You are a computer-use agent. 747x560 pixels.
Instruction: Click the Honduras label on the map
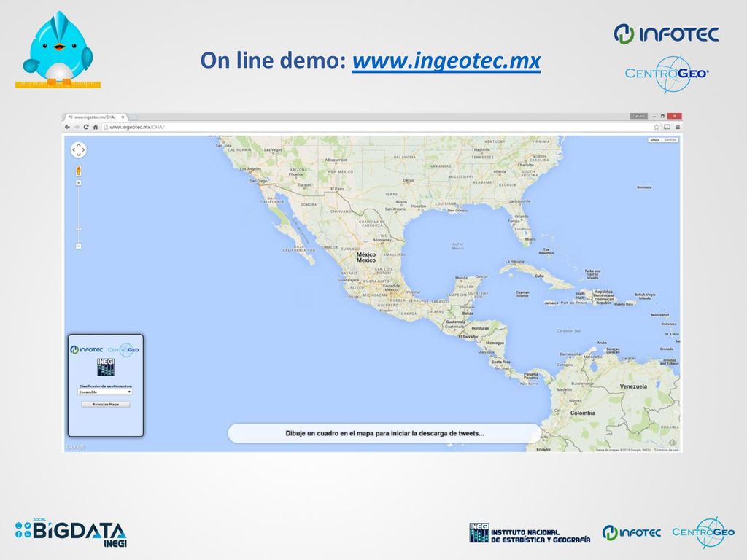480,328
